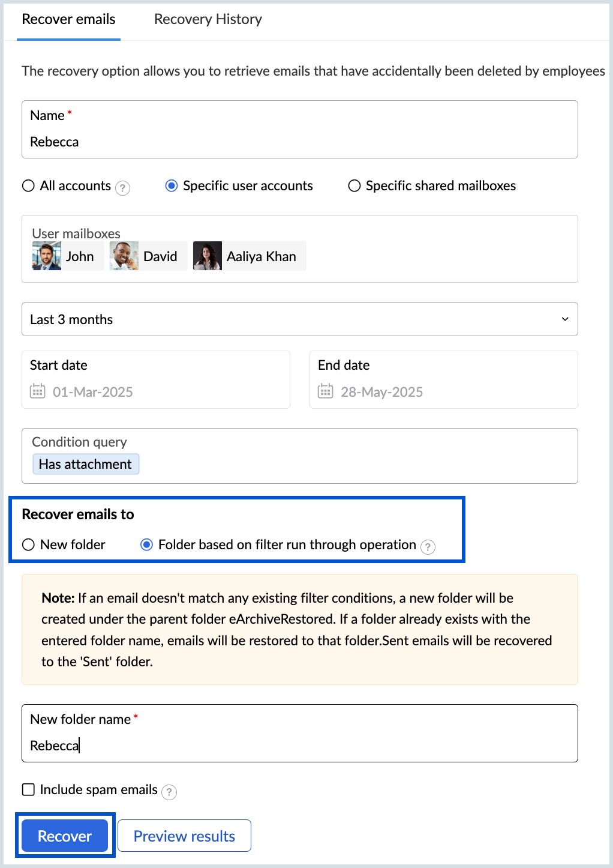613x868 pixels.
Task: Click the End date calendar icon
Action: (325, 391)
